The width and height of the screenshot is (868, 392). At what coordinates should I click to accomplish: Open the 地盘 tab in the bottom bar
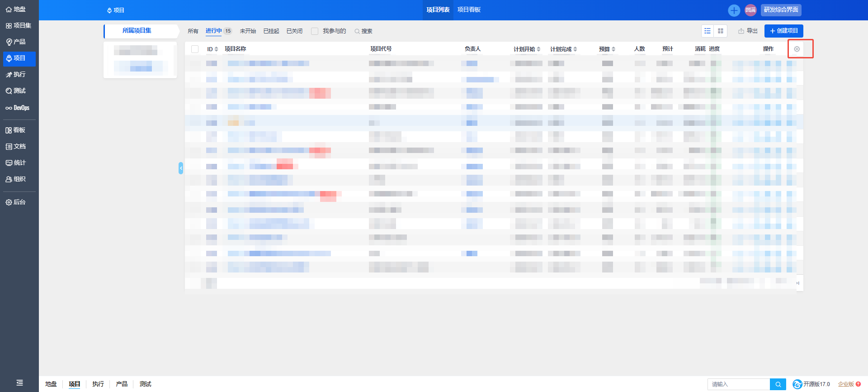(x=51, y=384)
